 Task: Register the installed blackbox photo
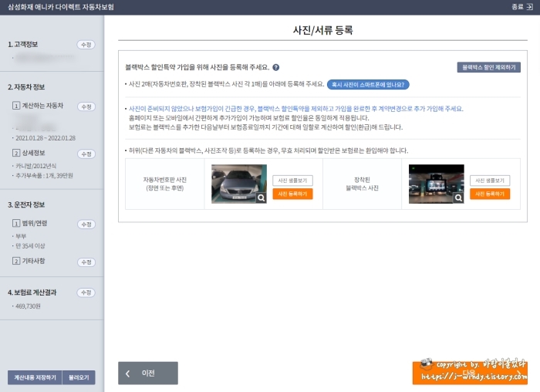coord(490,194)
